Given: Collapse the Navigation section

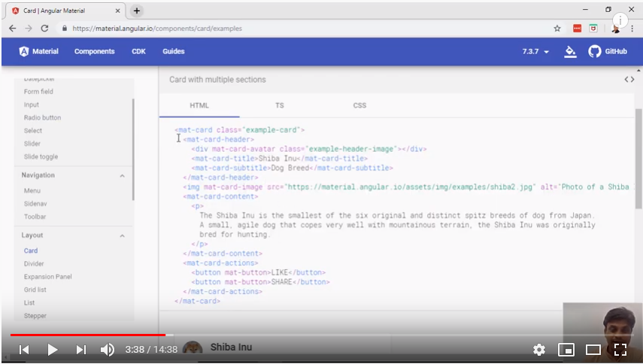Looking at the screenshot, I should point(123,175).
